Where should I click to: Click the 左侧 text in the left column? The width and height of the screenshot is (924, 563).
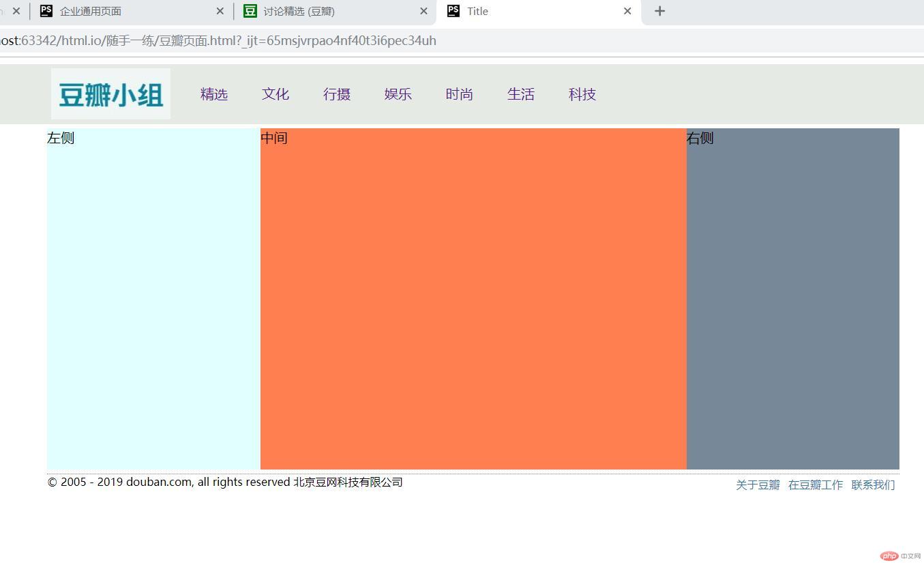coord(61,138)
